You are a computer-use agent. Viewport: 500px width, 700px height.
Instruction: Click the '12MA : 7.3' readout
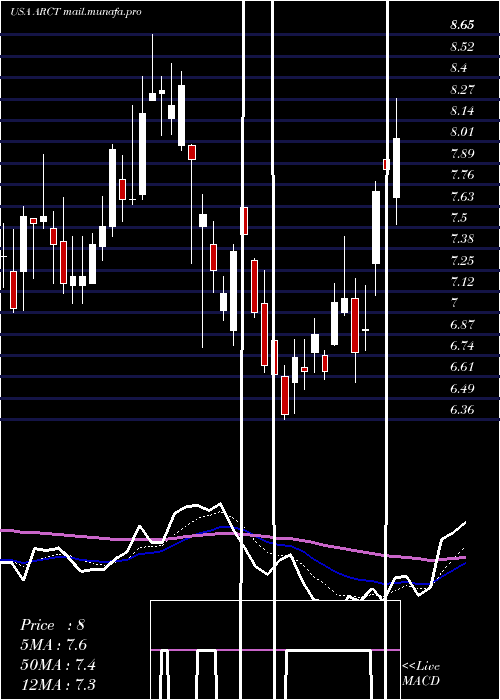pyautogui.click(x=58, y=685)
